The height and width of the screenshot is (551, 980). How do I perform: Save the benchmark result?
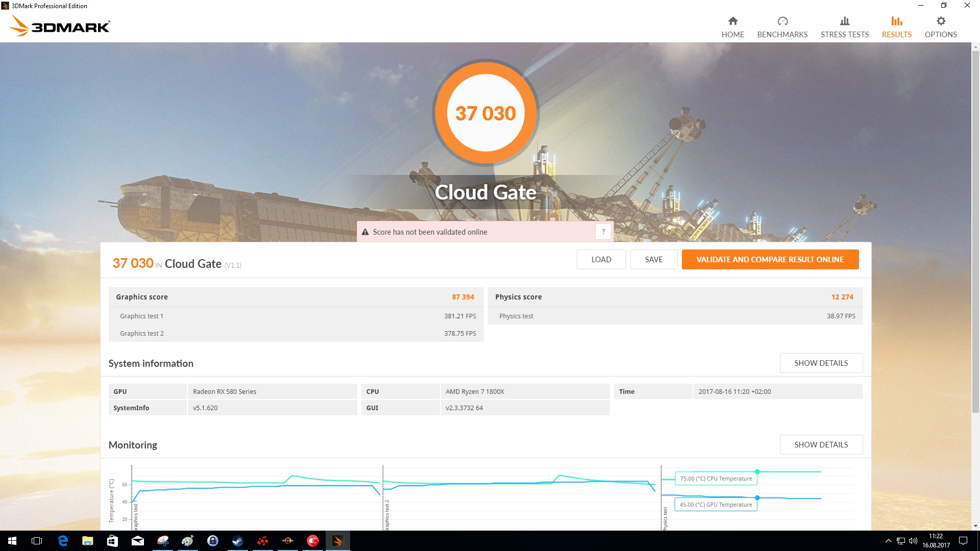pos(653,259)
